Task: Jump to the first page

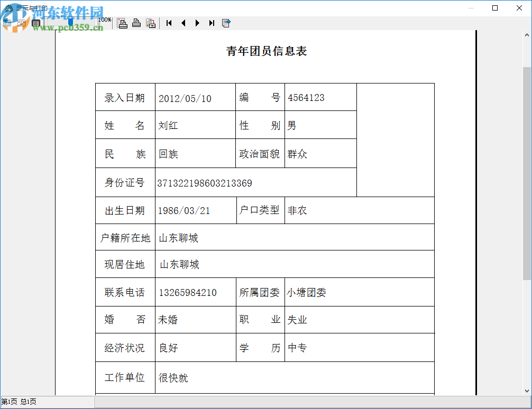Action: click(x=169, y=23)
